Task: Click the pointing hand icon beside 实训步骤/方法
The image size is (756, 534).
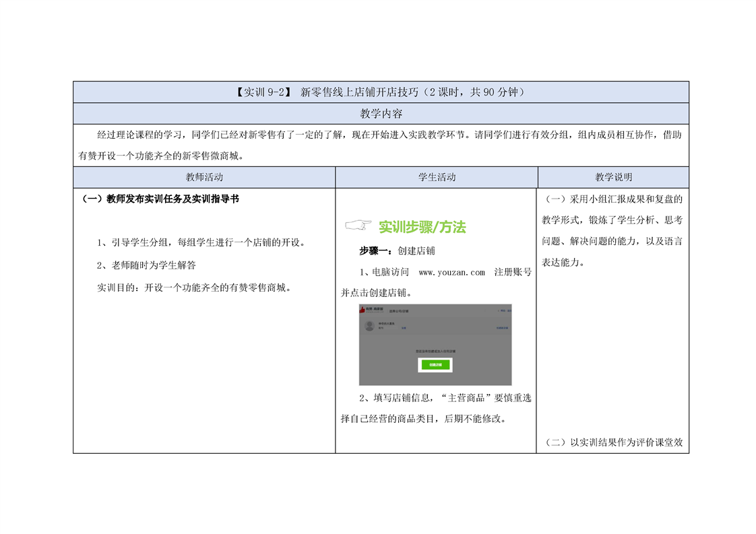Action: (x=358, y=225)
